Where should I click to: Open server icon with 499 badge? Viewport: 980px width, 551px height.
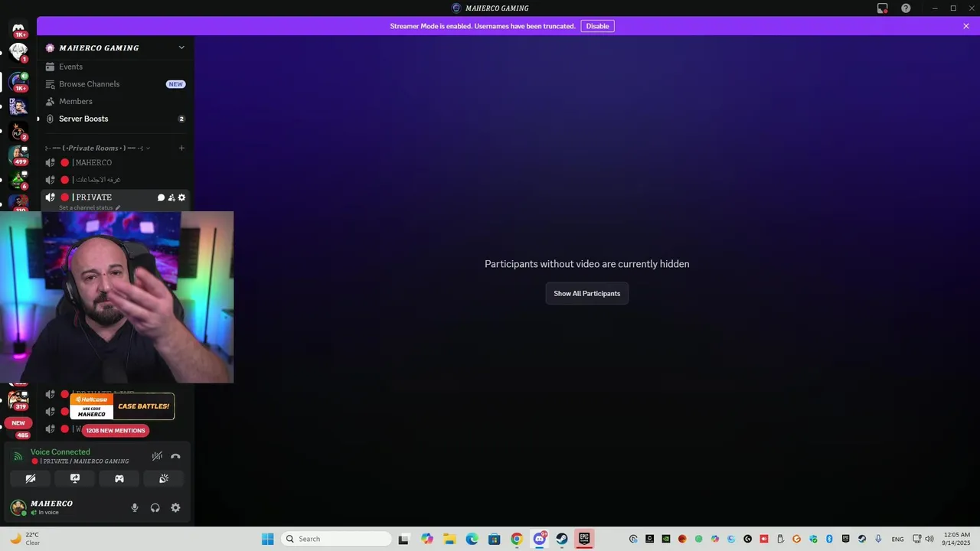coord(18,155)
